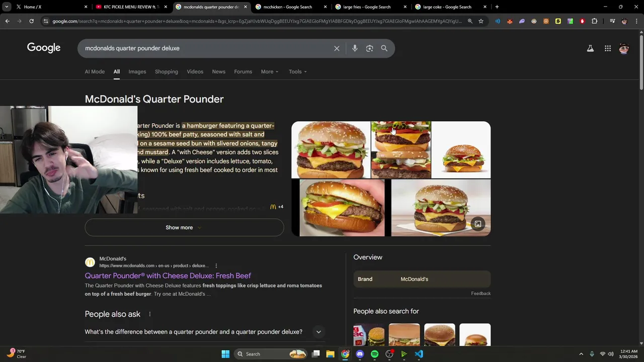Open Quarter Pounder with Cheese Deluxe link

coord(168,276)
